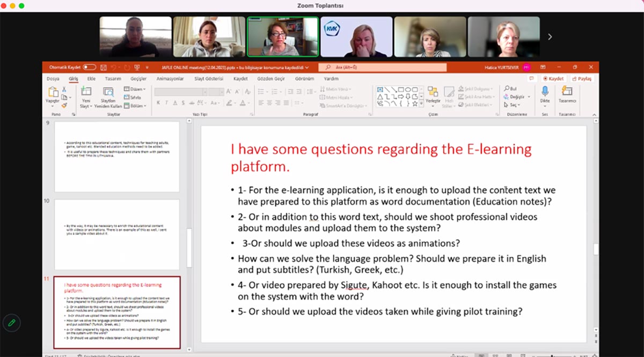Click the Dikte microphone icon
The height and width of the screenshot is (357, 644).
(545, 92)
